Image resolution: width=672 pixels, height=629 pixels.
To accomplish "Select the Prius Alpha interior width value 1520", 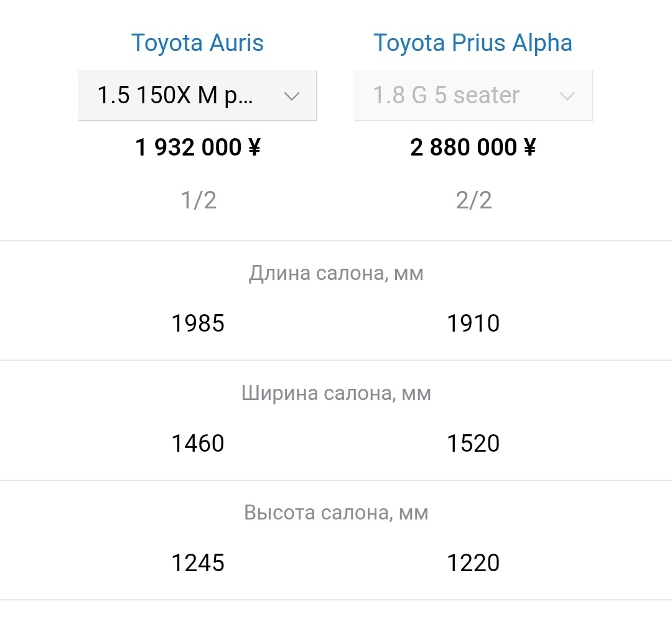I will (x=473, y=444).
